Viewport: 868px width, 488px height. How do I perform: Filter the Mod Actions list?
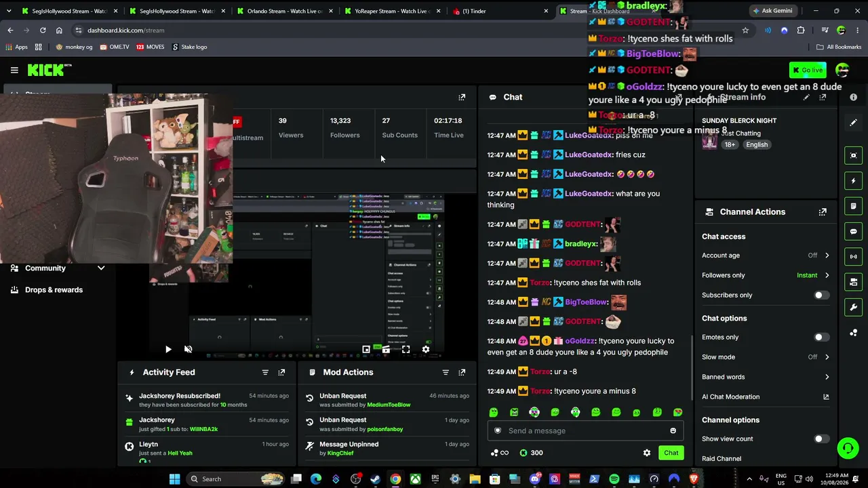(x=446, y=372)
